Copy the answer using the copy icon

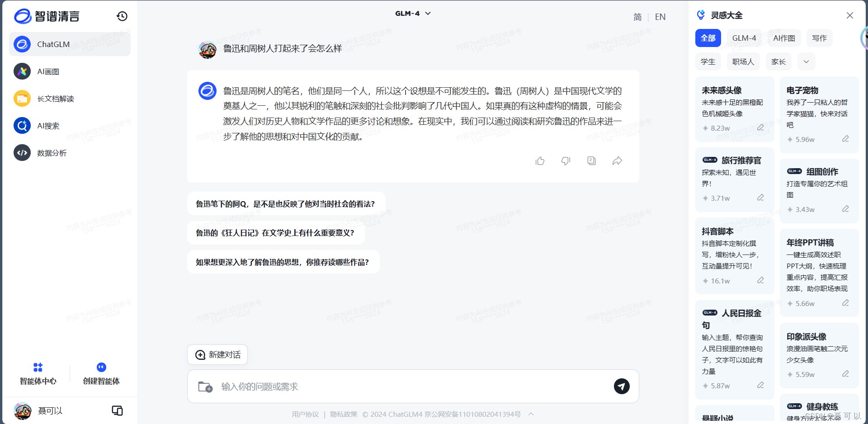591,160
